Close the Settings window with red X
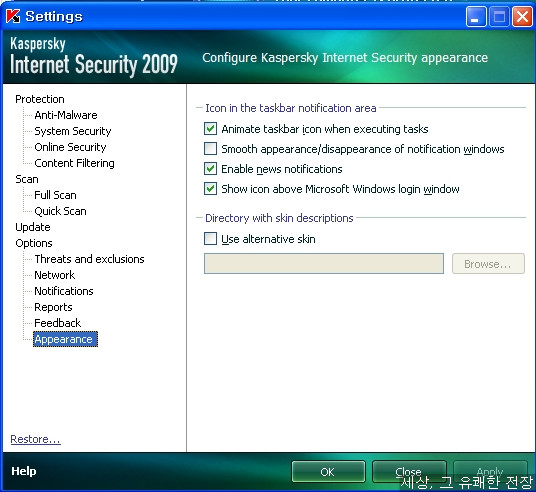 click(x=522, y=16)
